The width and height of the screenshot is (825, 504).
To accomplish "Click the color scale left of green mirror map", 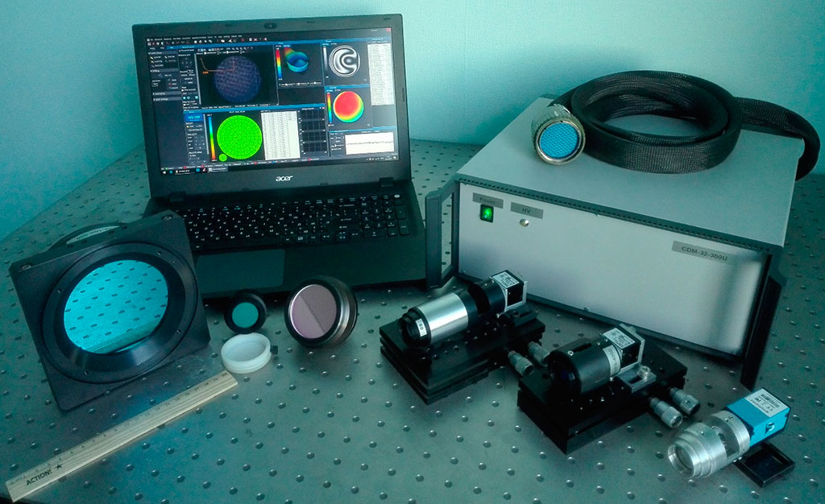I will click(211, 137).
